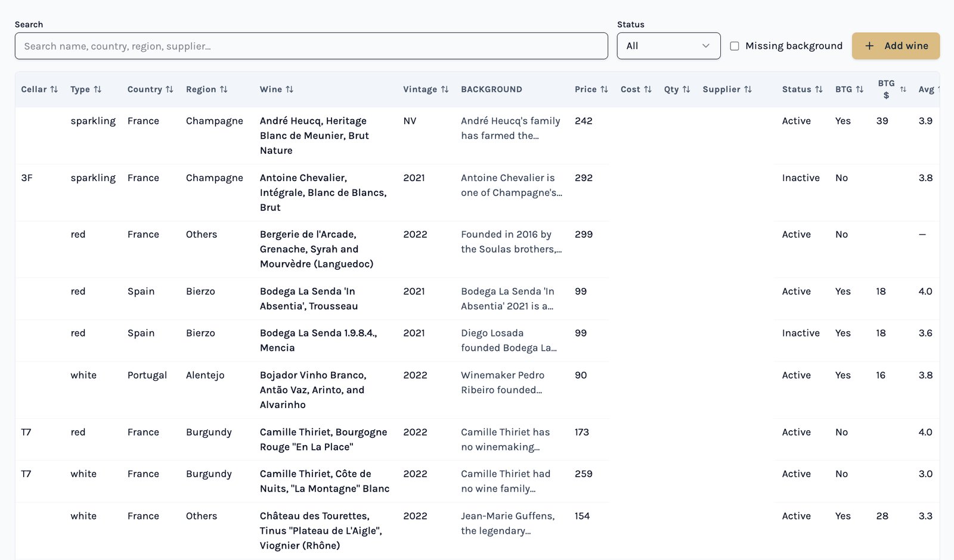Screen dimensions: 954x560
Task: Sort wines by Country
Action: pyautogui.click(x=150, y=89)
